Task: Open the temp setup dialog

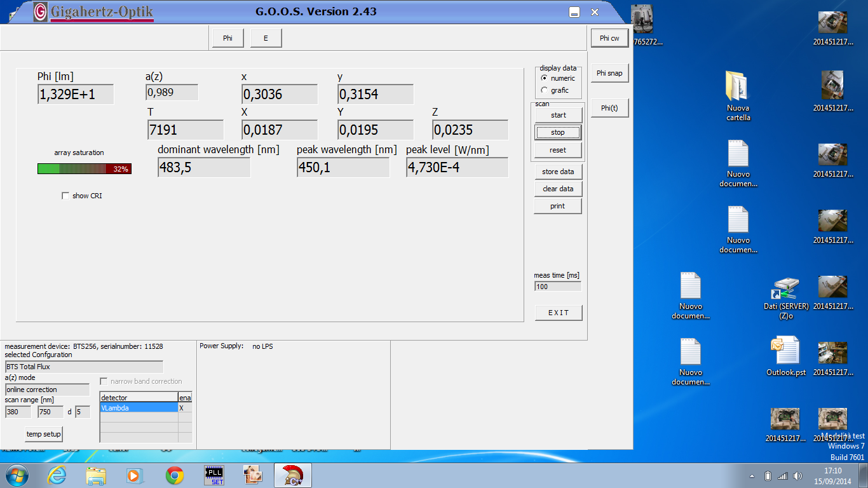Action: 44,434
